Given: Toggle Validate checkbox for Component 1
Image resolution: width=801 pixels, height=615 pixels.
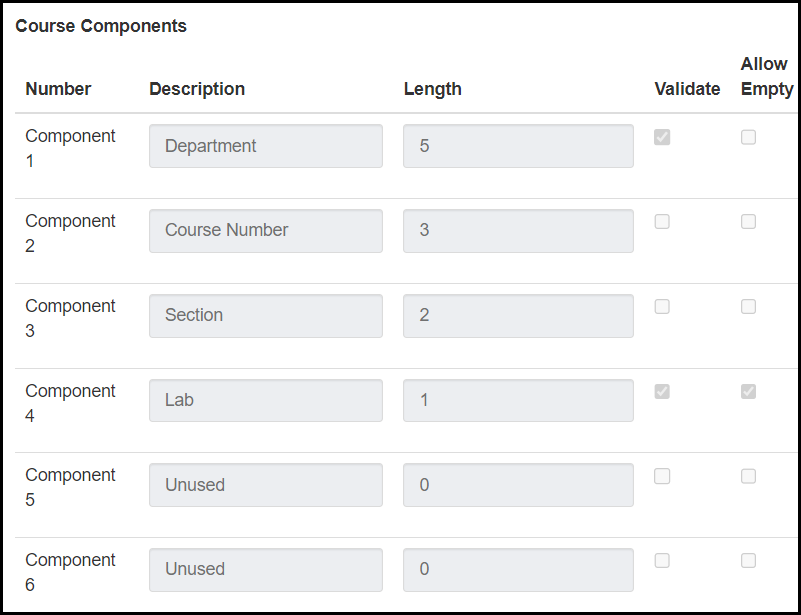Looking at the screenshot, I should (662, 137).
